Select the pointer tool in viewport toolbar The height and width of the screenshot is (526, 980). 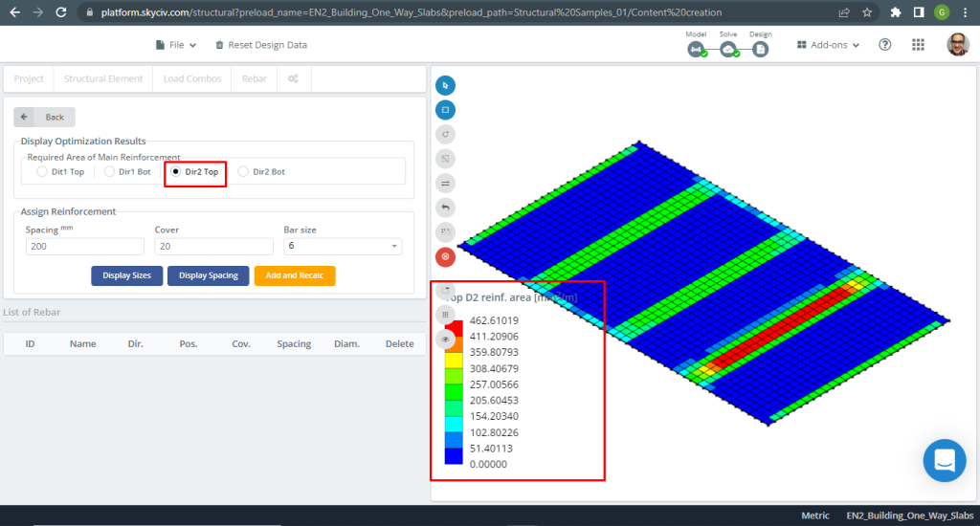(445, 85)
